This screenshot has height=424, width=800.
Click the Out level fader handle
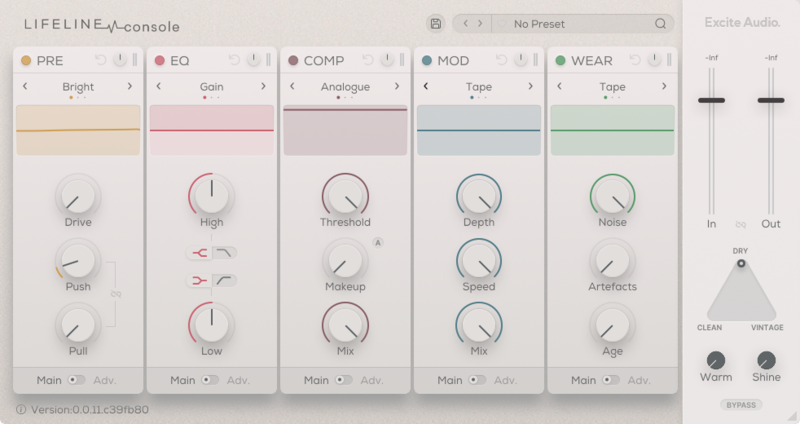coord(770,100)
